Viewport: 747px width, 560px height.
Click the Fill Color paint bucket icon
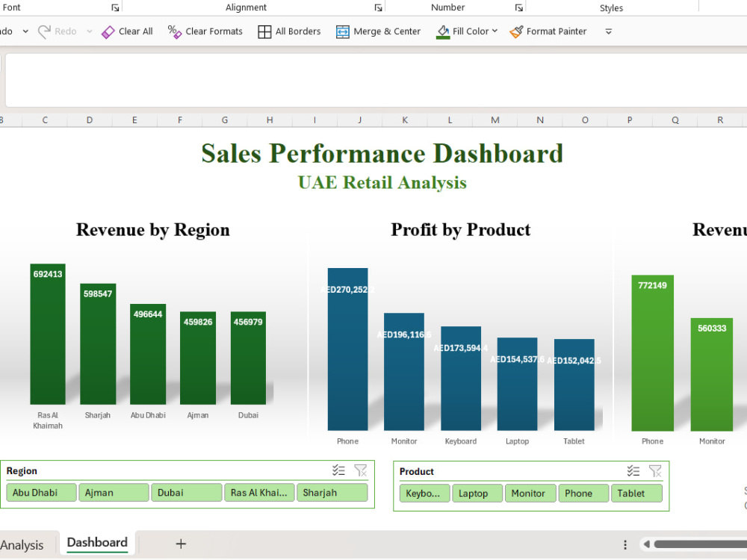tap(443, 32)
